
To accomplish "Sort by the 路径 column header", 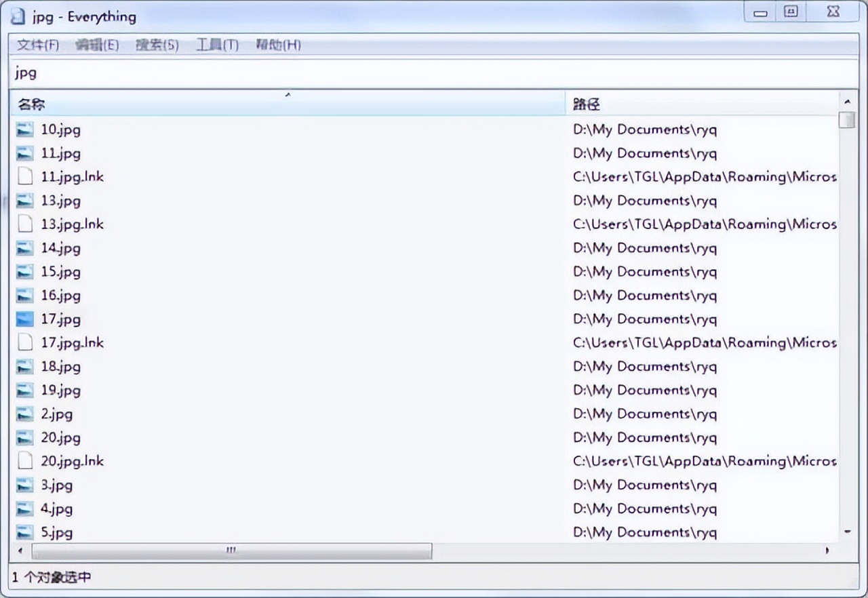I will [703, 104].
